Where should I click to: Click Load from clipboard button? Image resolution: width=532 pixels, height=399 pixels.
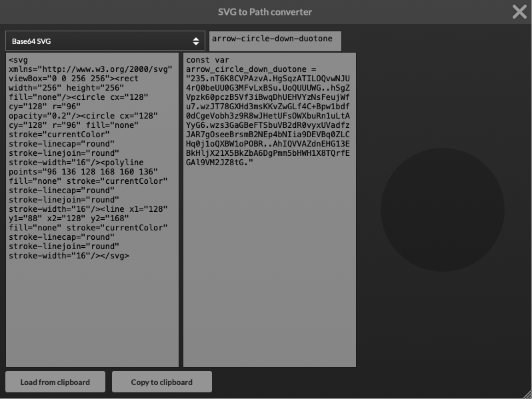click(x=55, y=382)
